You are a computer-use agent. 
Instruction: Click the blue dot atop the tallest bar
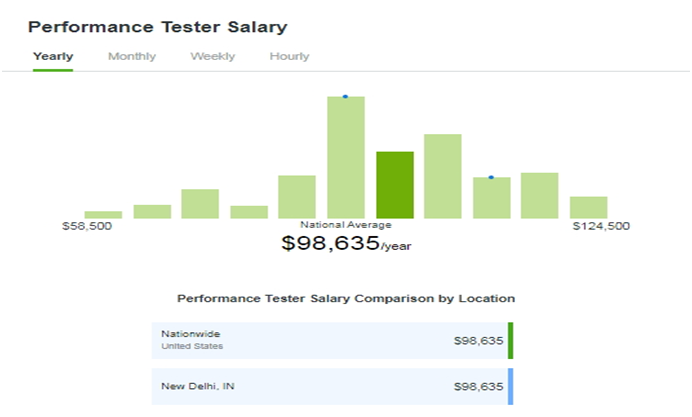[x=345, y=97]
